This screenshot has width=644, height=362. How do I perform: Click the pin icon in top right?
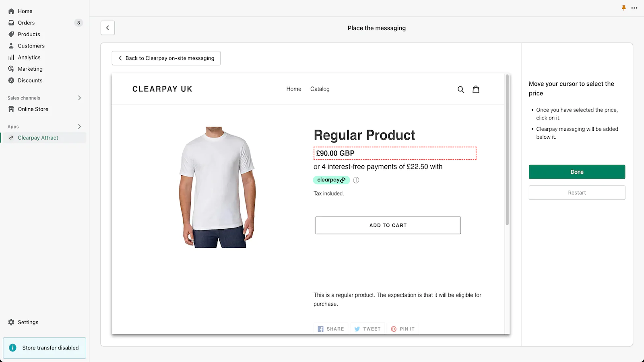[624, 8]
